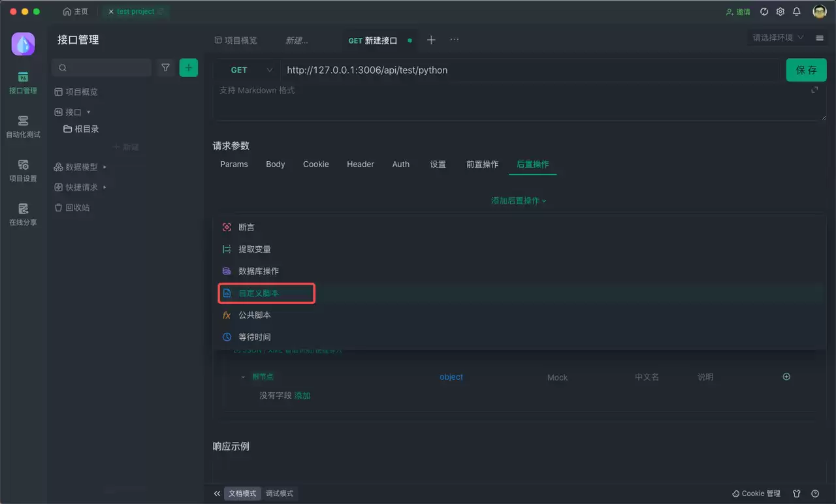This screenshot has width=836, height=504.
Task: Click the Apifox logo icon
Action: pyautogui.click(x=23, y=44)
